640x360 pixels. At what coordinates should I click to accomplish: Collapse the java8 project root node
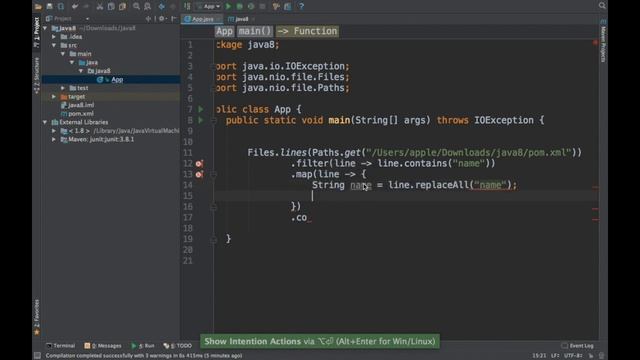(x=45, y=28)
